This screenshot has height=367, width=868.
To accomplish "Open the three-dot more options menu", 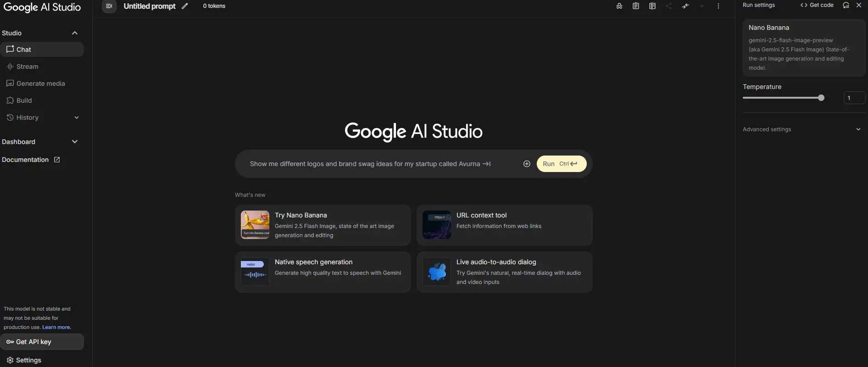I will (x=718, y=6).
